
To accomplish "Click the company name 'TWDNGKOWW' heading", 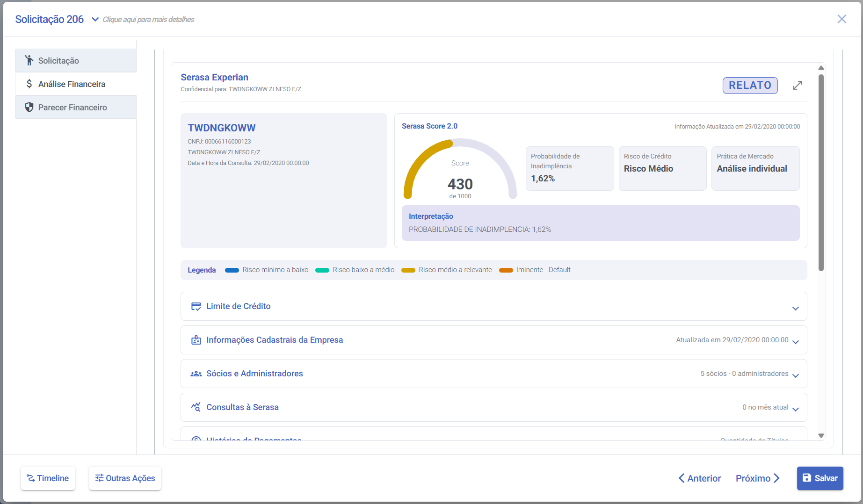I will [222, 128].
